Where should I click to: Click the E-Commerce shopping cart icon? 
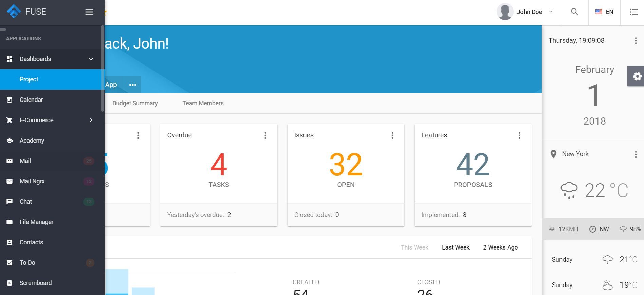pyautogui.click(x=10, y=120)
